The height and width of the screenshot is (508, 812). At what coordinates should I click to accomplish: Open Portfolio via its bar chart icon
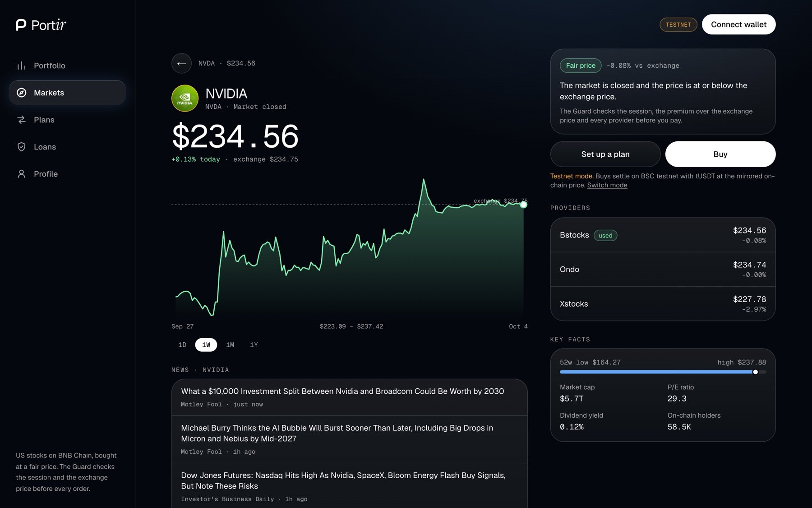21,66
